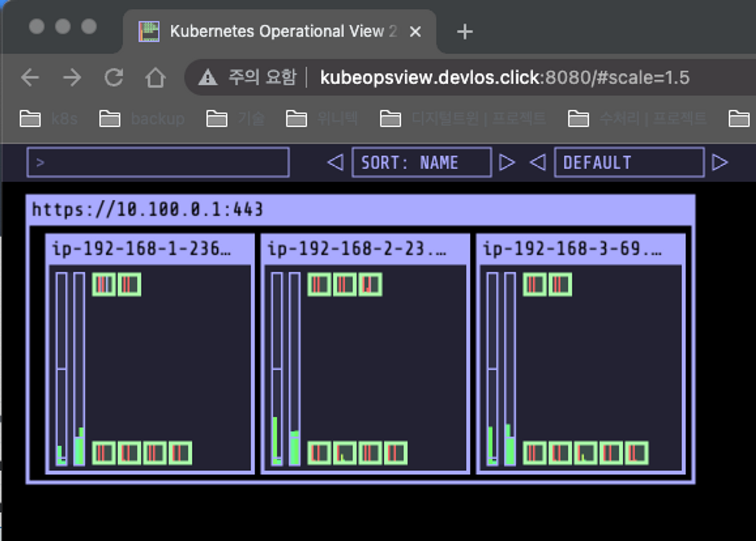Click right arrow after SORT: NAME

(x=507, y=163)
